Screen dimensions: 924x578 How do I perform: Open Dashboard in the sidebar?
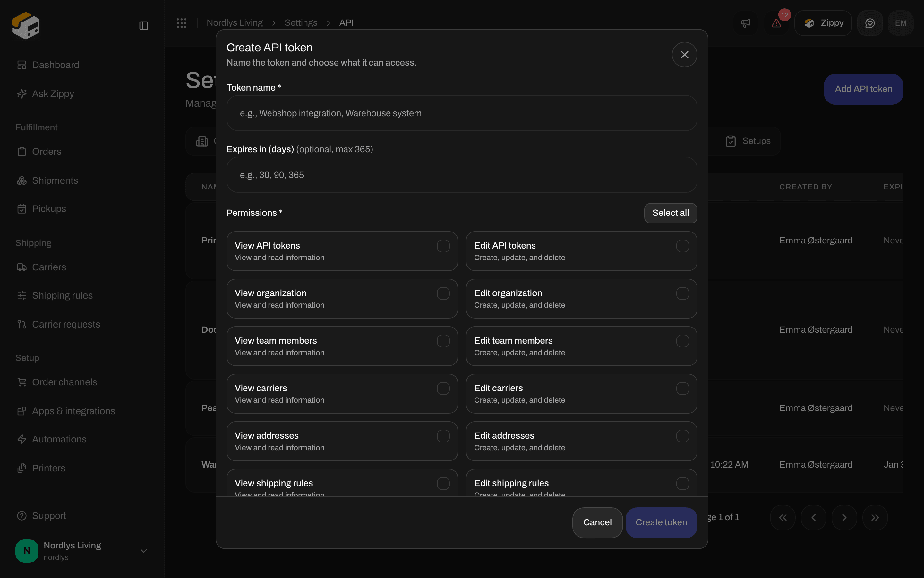coord(82,65)
